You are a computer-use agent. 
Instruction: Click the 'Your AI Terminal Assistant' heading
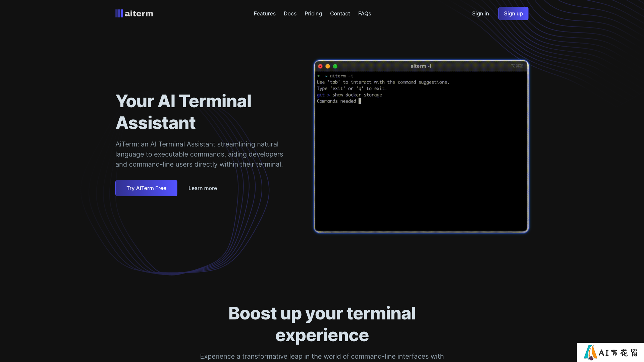click(183, 112)
